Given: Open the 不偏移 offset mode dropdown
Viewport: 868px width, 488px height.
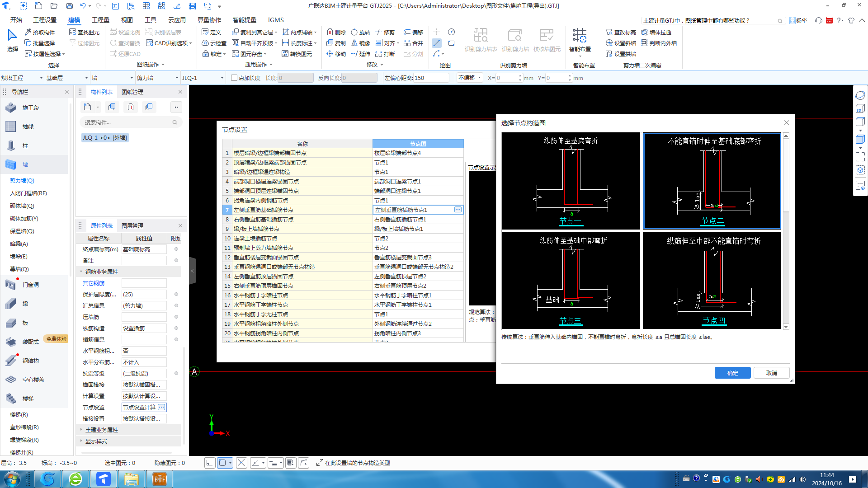Looking at the screenshot, I should click(469, 78).
